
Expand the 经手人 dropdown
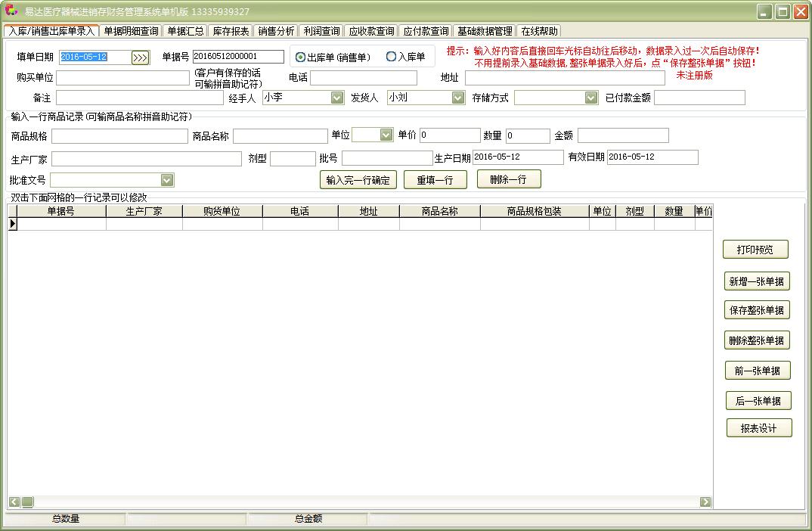coord(337,98)
